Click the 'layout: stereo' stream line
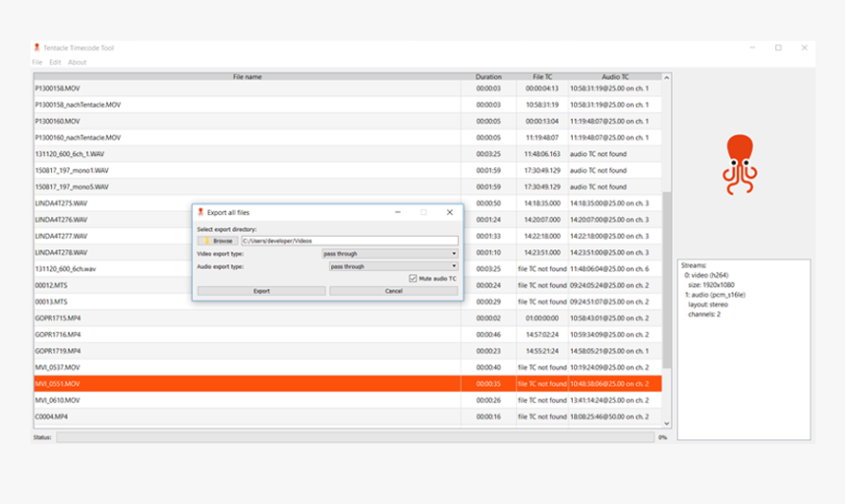This screenshot has height=504, width=845. point(707,305)
